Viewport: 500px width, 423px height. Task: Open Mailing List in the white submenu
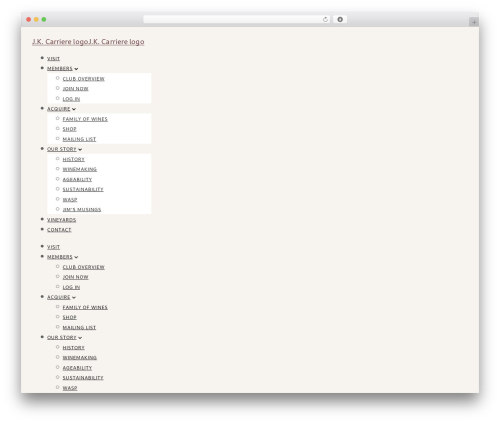click(79, 139)
